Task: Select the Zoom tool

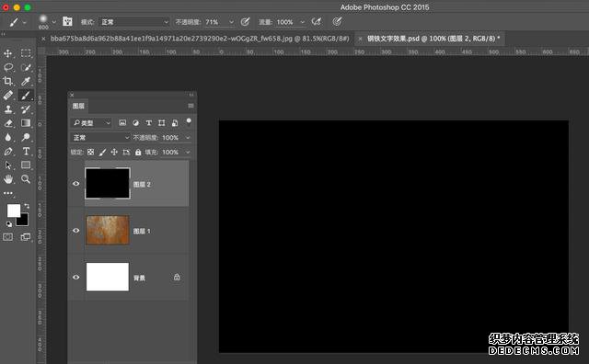Action: click(x=26, y=179)
